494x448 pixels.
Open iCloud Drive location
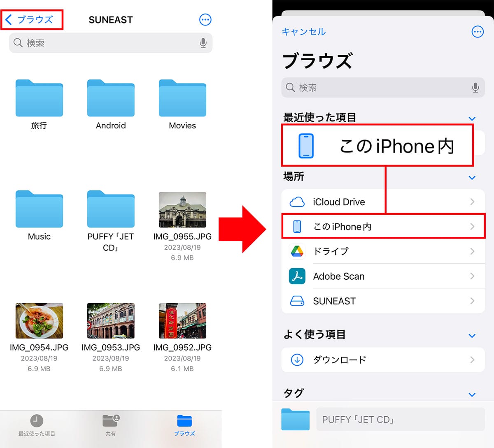(x=383, y=202)
